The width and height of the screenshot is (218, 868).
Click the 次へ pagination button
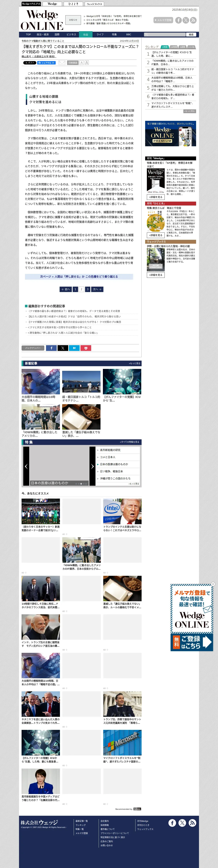coord(97,289)
